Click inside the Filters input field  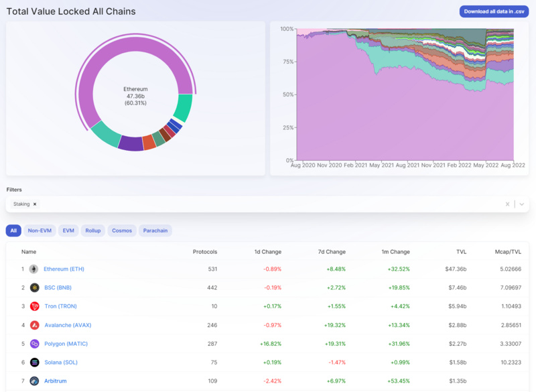[268, 204]
